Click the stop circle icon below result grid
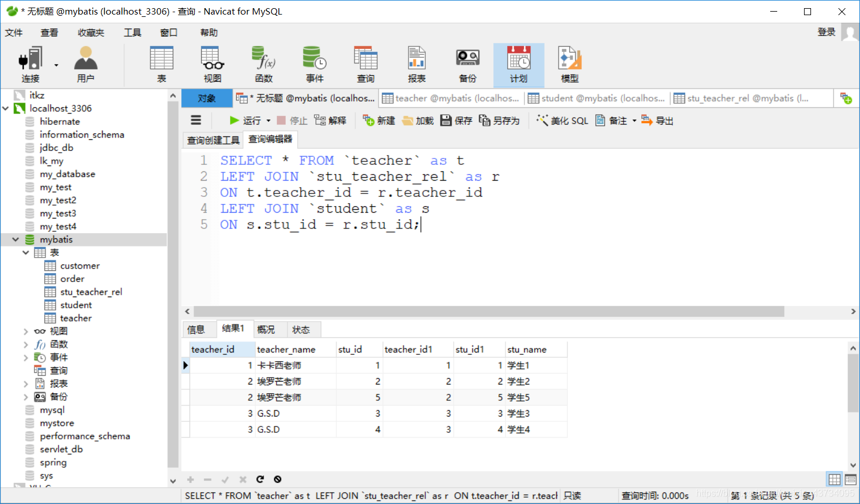Screen dimensions: 860x504 click(278, 479)
